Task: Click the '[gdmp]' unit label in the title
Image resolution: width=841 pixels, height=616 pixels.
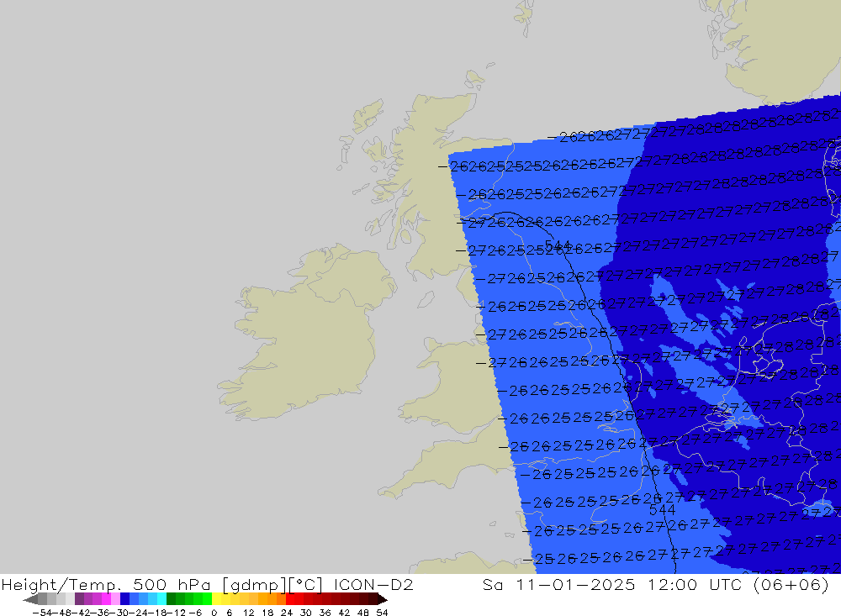Action: tap(252, 585)
